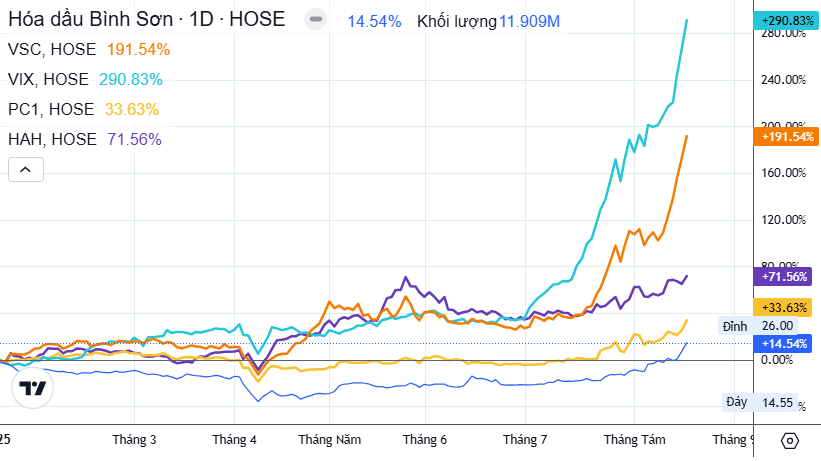821x461 pixels.
Task: Select the VSC, HOSE comparison legend
Action: pyautogui.click(x=52, y=49)
